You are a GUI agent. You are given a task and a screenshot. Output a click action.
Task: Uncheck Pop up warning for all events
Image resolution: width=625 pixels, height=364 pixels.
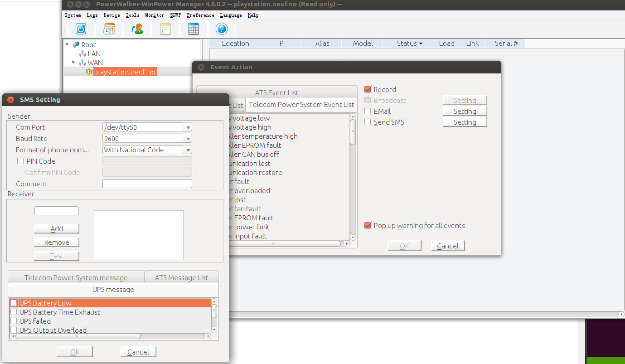click(368, 226)
